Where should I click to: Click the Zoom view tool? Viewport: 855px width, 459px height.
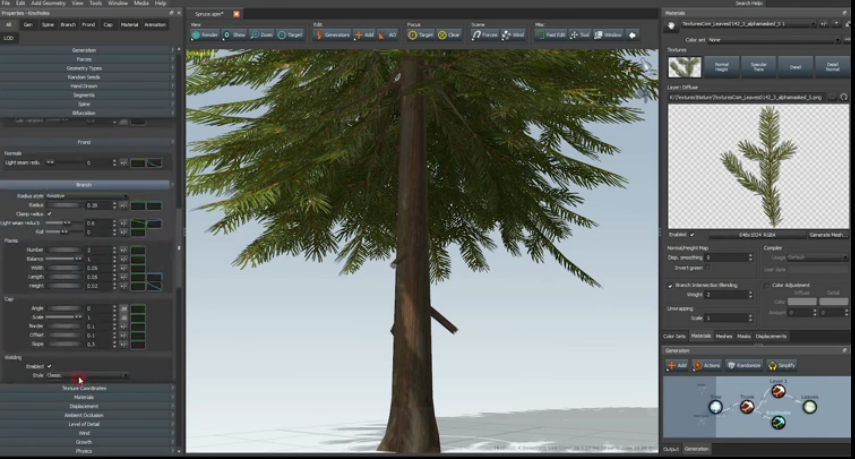click(x=261, y=35)
